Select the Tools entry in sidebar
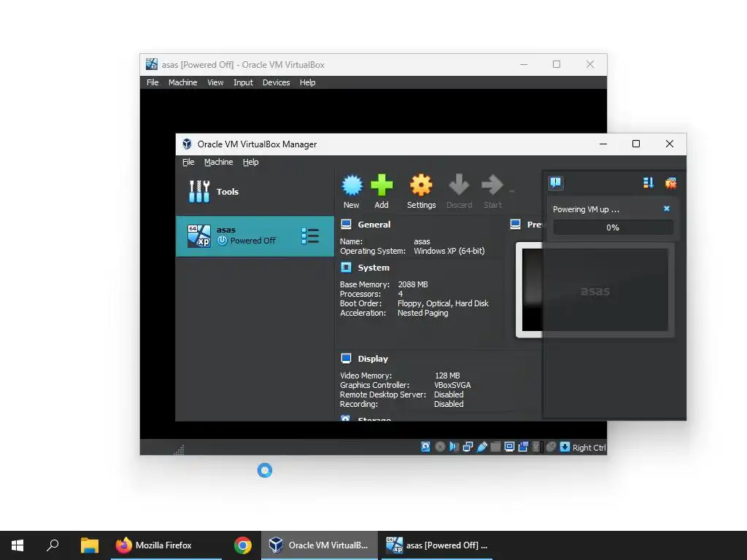Screen dimensions: 747x560 point(255,192)
